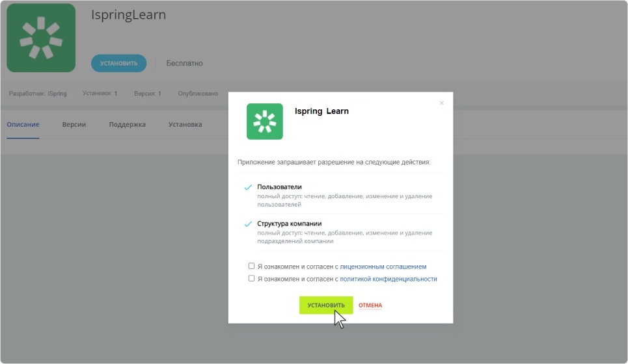Click the Пользователи permission checkmark
The width and height of the screenshot is (628, 364).
[x=248, y=187]
